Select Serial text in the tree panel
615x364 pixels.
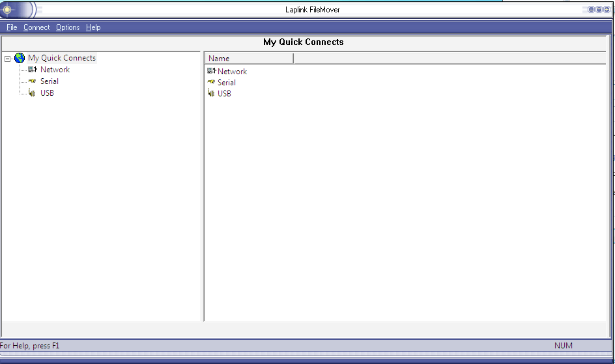click(x=50, y=81)
